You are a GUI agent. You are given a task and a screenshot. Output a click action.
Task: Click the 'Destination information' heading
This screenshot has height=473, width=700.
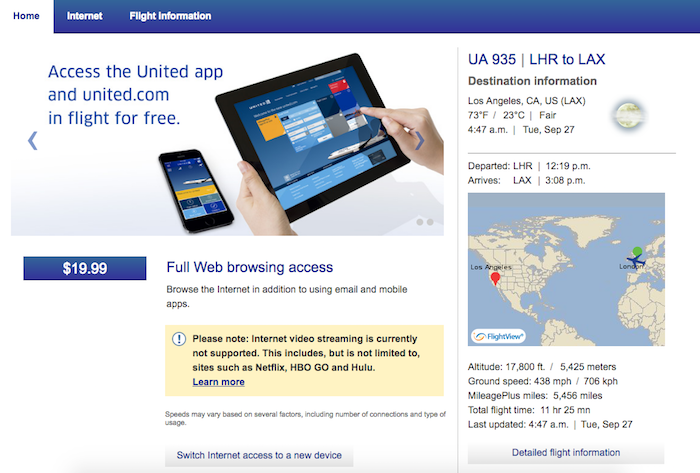[x=532, y=81]
